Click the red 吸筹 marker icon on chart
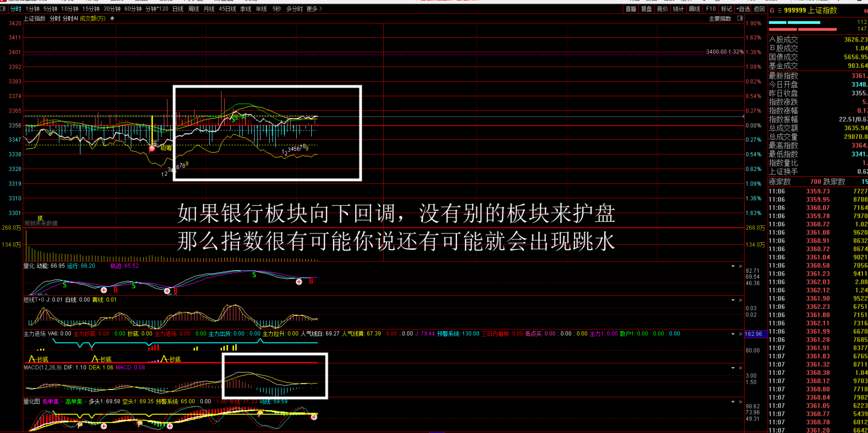The height and width of the screenshot is (433, 868). tap(152, 148)
